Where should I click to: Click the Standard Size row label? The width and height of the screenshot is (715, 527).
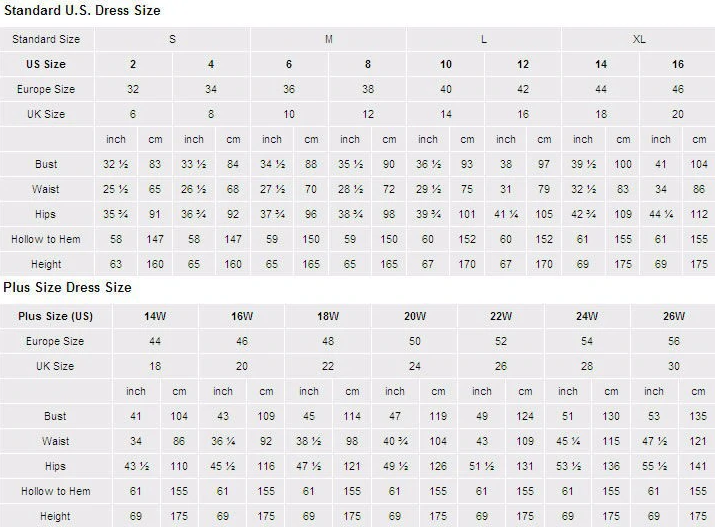pos(46,39)
